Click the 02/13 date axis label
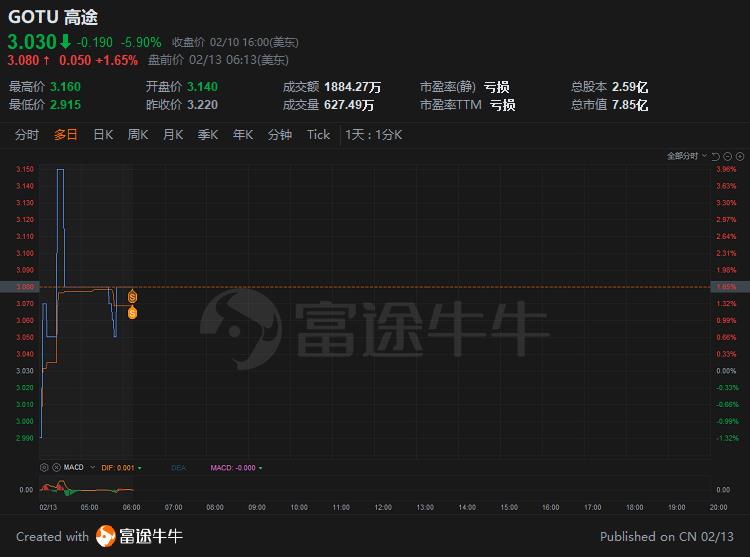Image resolution: width=750 pixels, height=557 pixels. point(48,507)
